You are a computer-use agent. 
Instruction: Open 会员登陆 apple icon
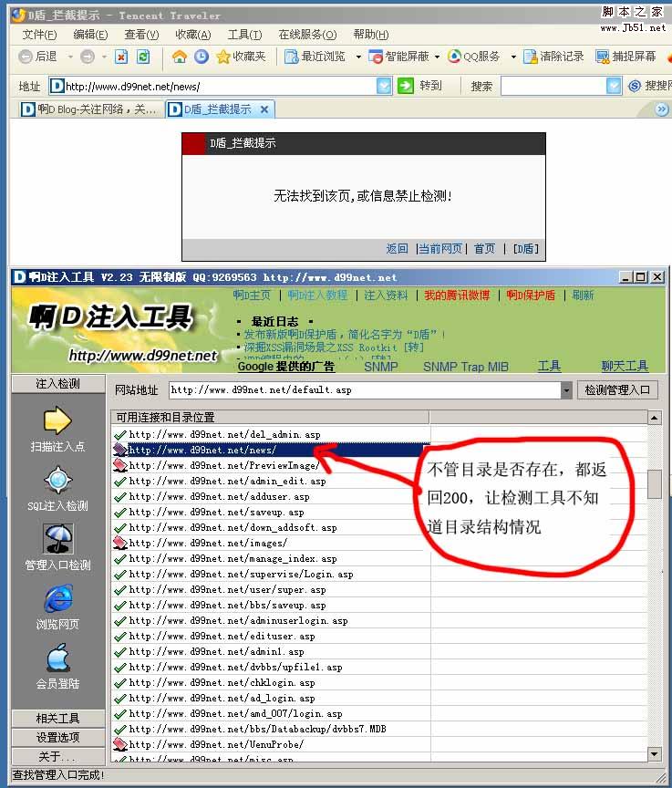(57, 658)
